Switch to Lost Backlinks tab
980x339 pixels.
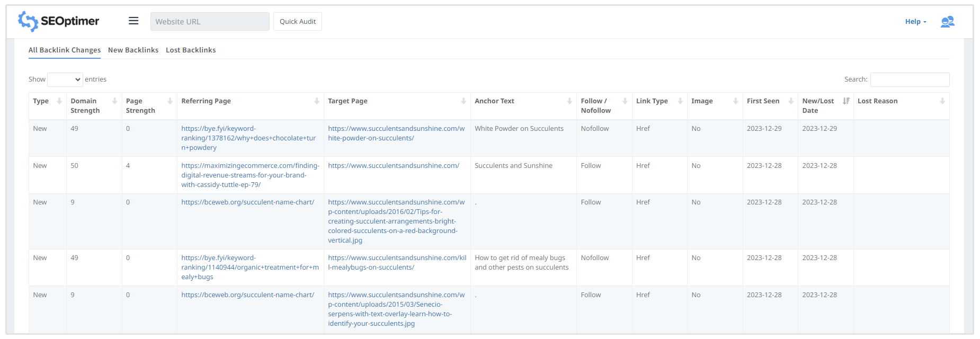pyautogui.click(x=191, y=50)
